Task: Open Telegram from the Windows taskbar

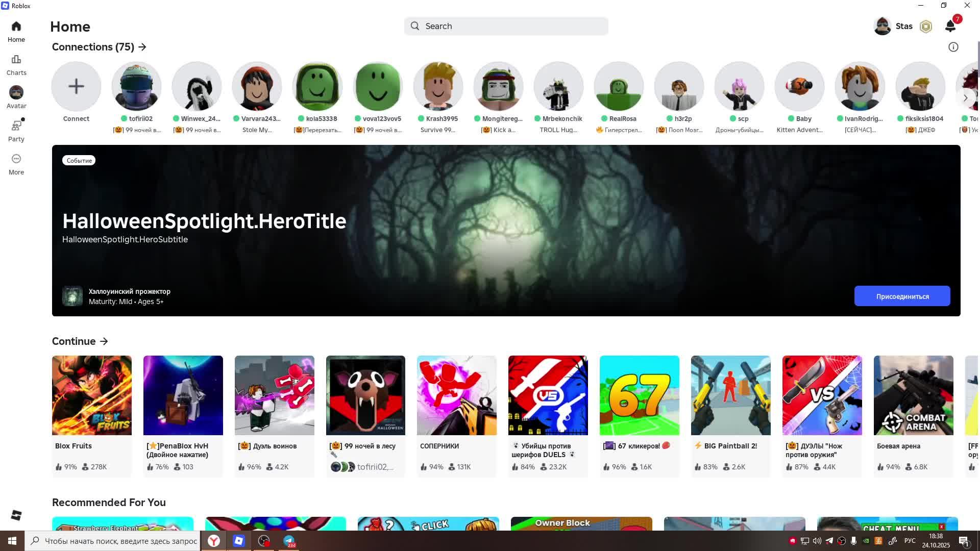Action: pyautogui.click(x=289, y=541)
